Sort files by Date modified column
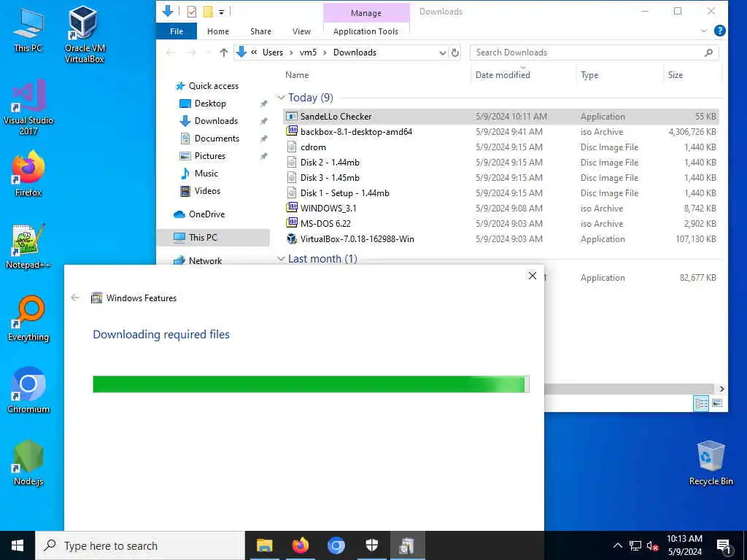 click(503, 75)
